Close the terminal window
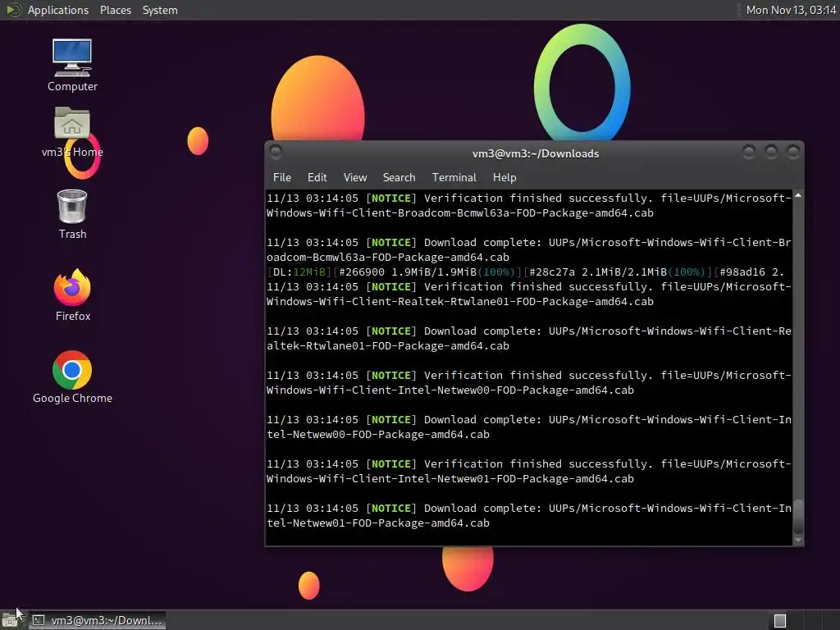Viewport: 840px width, 630px height. [x=793, y=153]
